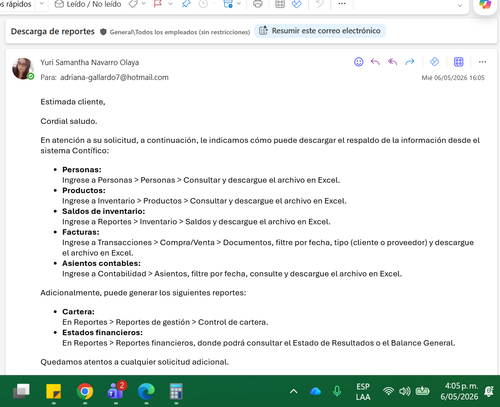Image resolution: width=500 pixels, height=407 pixels.
Task: Click Estados financieros: heading
Action: 102,333
